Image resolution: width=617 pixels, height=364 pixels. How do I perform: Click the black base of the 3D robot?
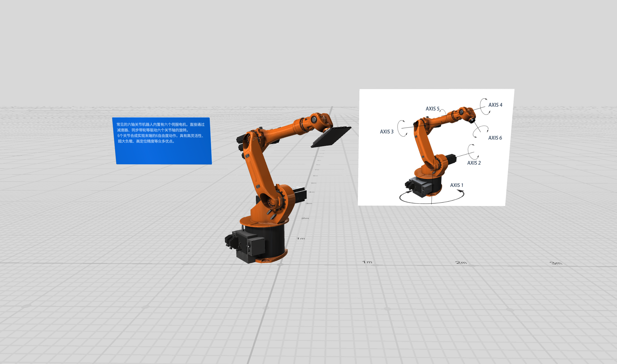tap(256, 243)
